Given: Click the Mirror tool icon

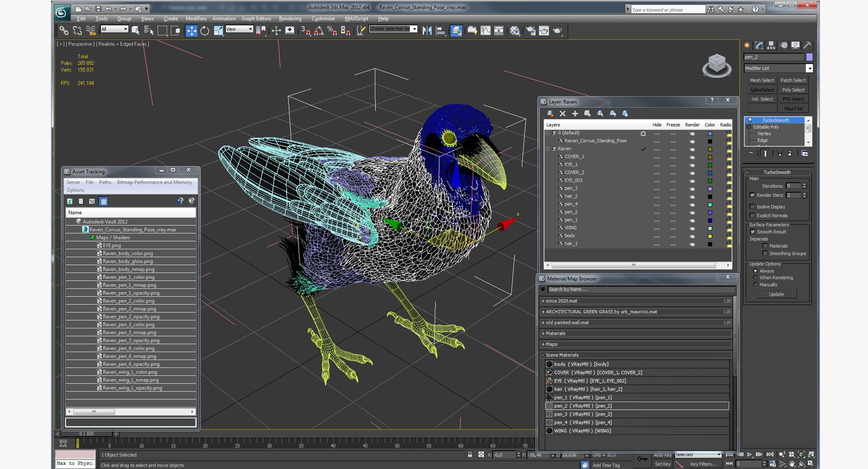Looking at the screenshot, I should tap(427, 30).
